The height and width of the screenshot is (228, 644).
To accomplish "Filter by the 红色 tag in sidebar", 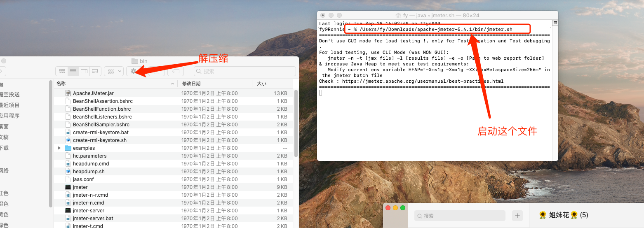I will coord(4,193).
